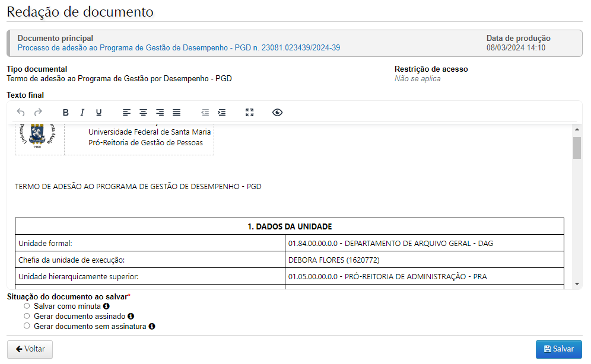Preview document with the eye icon
The width and height of the screenshot is (591, 364).
point(277,112)
